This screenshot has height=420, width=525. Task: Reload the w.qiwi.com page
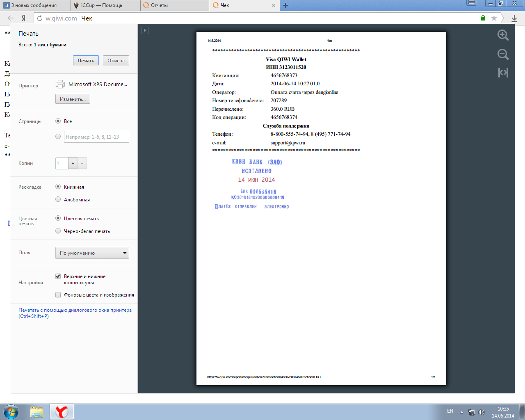pos(40,18)
